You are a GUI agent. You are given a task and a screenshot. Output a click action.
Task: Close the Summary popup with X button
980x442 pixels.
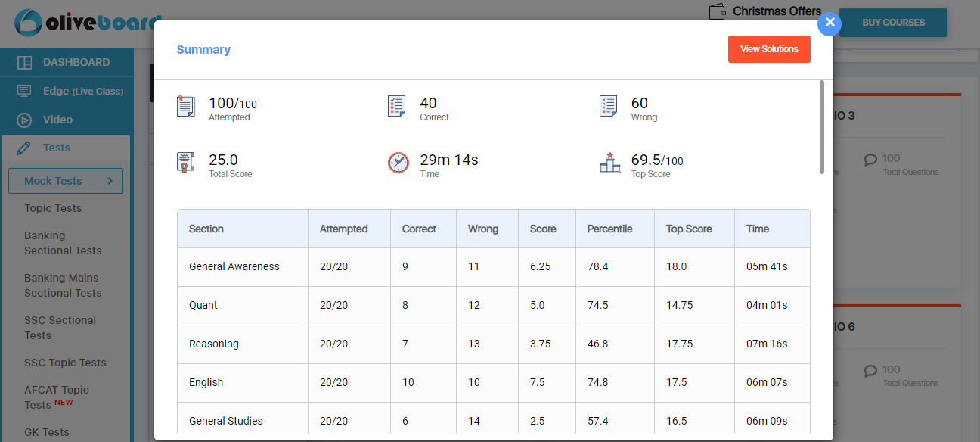pyautogui.click(x=830, y=23)
